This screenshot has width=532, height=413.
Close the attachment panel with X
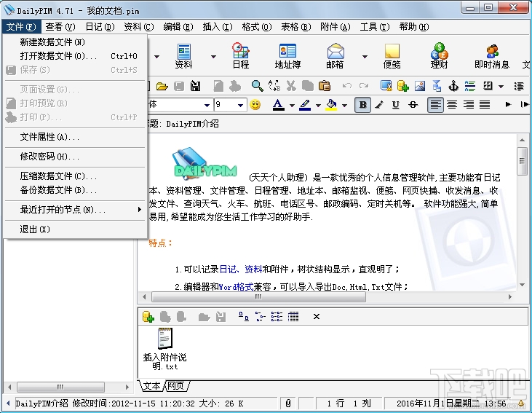coord(317,317)
